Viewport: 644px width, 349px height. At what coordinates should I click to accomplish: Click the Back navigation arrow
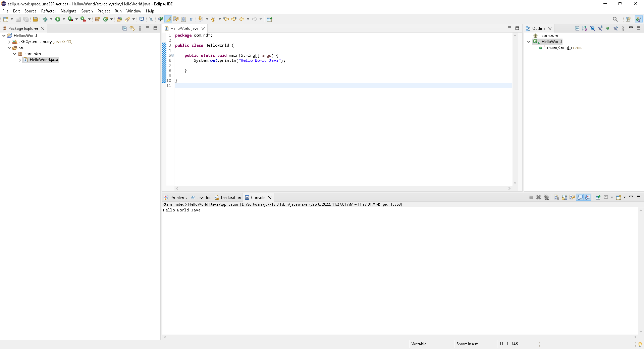coord(242,19)
